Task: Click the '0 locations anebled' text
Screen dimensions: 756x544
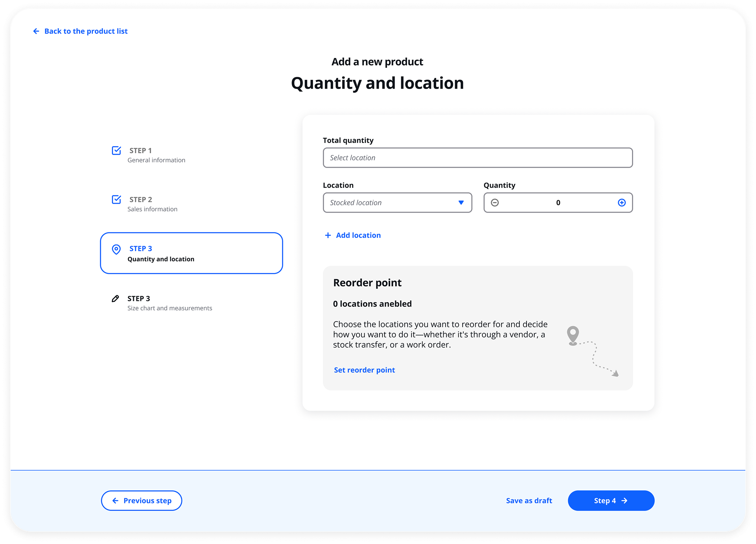Action: 372,304
